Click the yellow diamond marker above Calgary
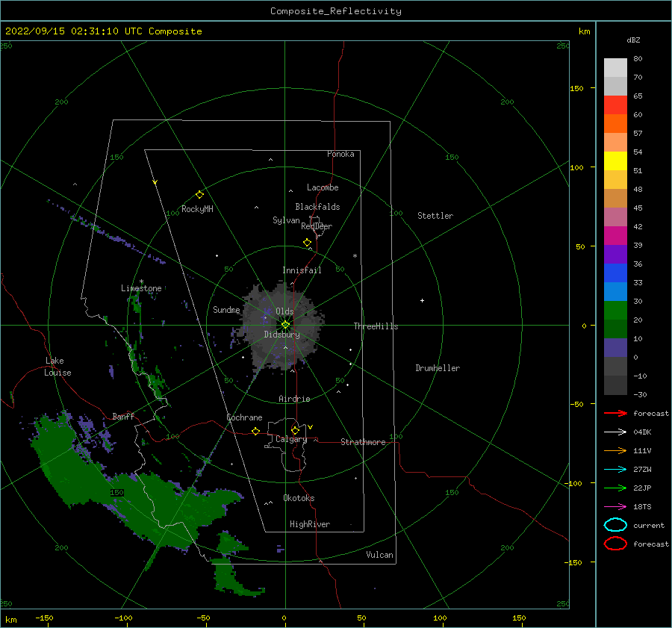The height and width of the screenshot is (628, 672). [295, 430]
